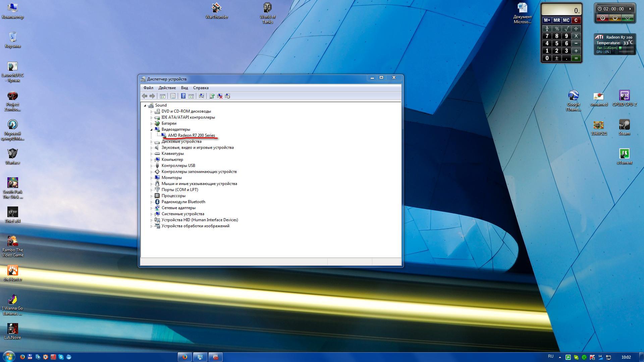The image size is (644, 362).
Task: Start the timer gadget play button
Action: pos(630,9)
